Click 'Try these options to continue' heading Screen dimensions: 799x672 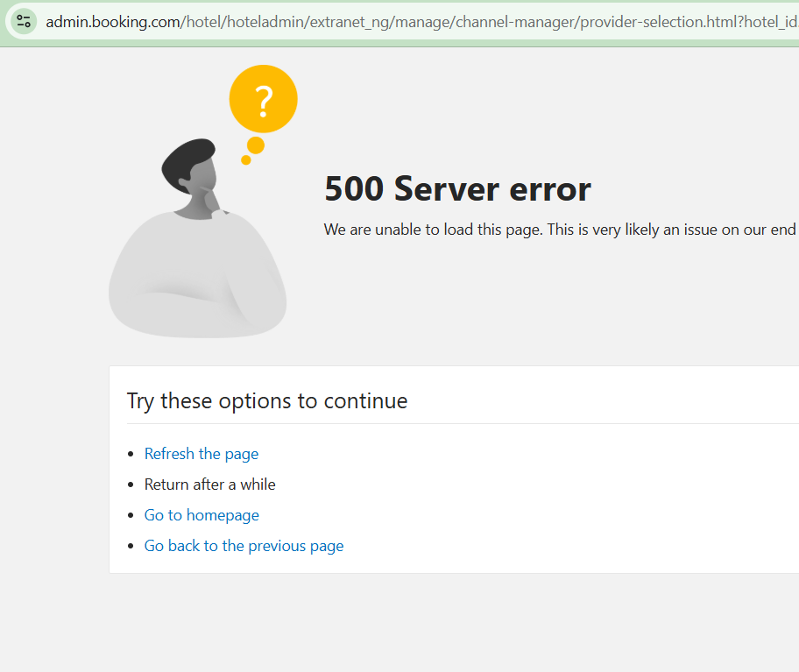(267, 401)
